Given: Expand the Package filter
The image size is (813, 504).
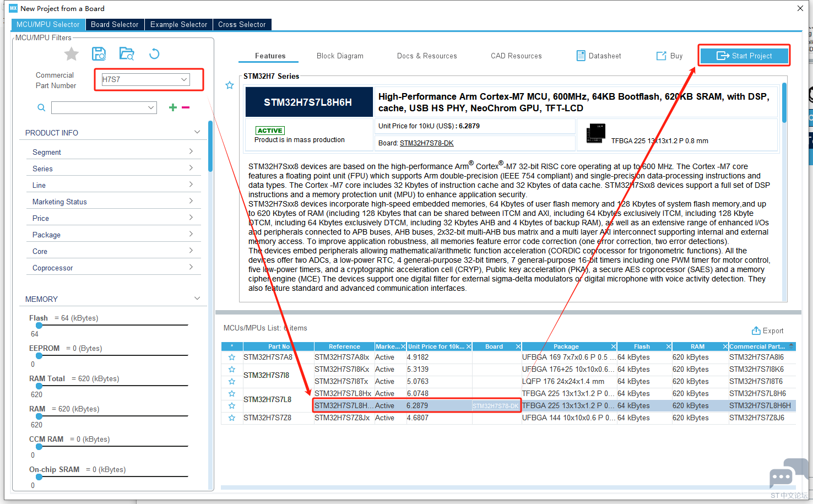Looking at the screenshot, I should [191, 234].
